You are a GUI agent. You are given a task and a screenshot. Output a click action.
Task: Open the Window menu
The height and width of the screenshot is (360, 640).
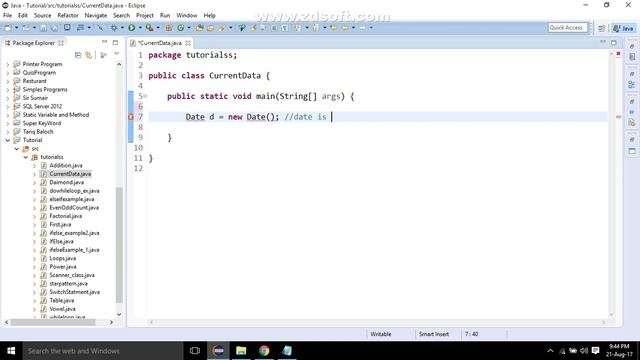187,16
